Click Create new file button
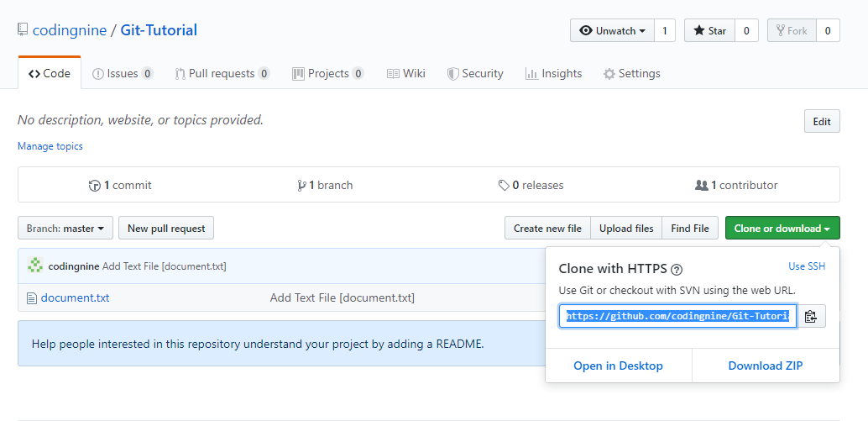 (x=547, y=229)
